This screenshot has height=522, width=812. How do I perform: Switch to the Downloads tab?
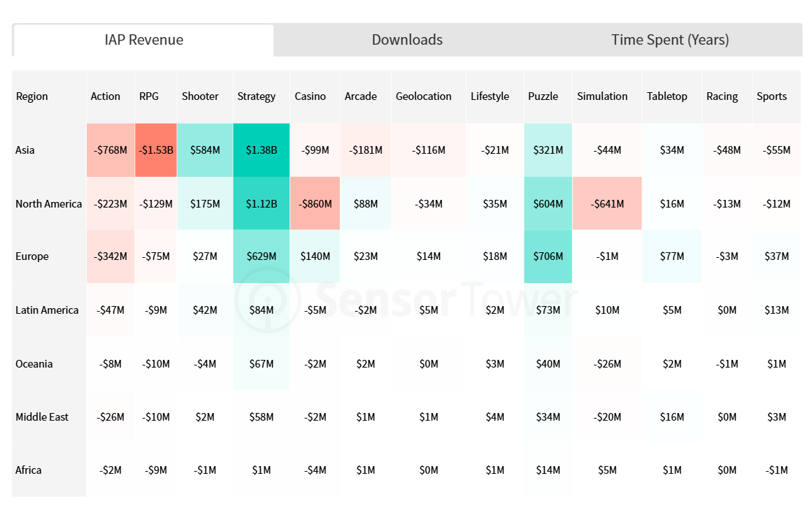pos(407,40)
